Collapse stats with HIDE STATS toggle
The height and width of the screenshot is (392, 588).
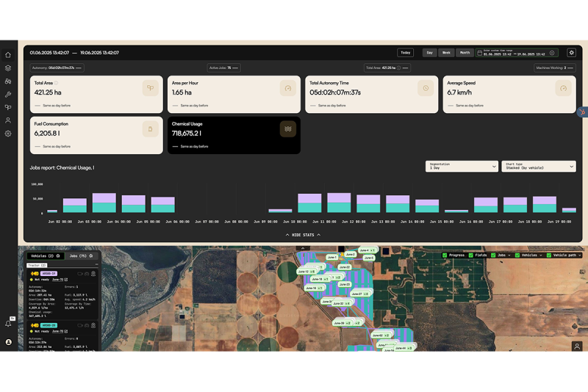303,235
